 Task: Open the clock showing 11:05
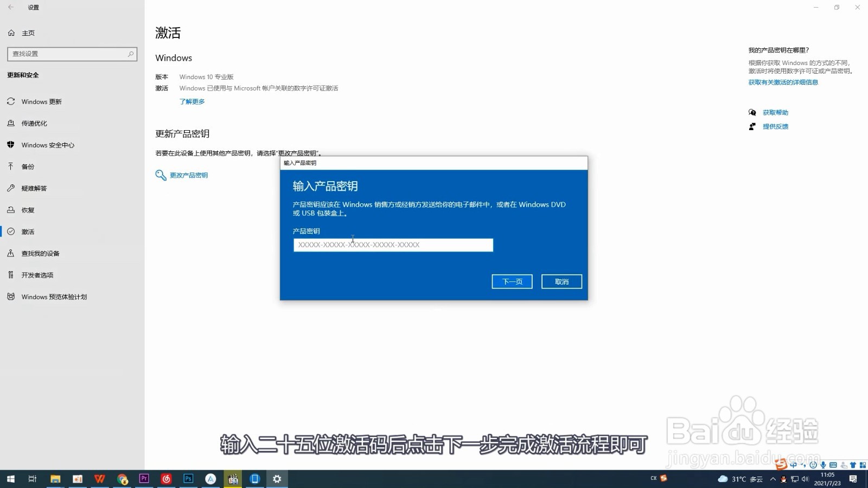pyautogui.click(x=827, y=479)
